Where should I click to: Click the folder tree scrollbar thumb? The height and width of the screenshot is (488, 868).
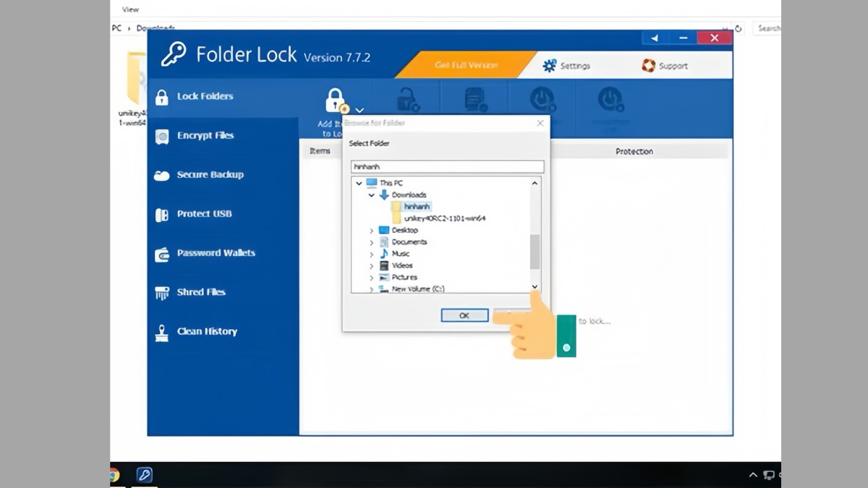click(x=535, y=252)
